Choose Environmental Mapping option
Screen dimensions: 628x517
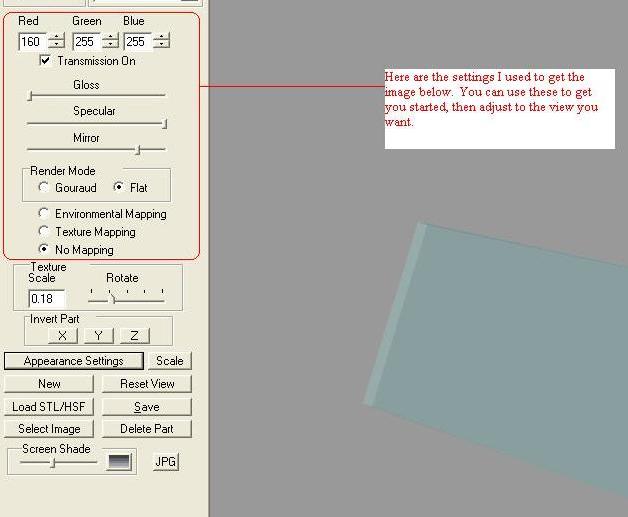pyautogui.click(x=44, y=214)
